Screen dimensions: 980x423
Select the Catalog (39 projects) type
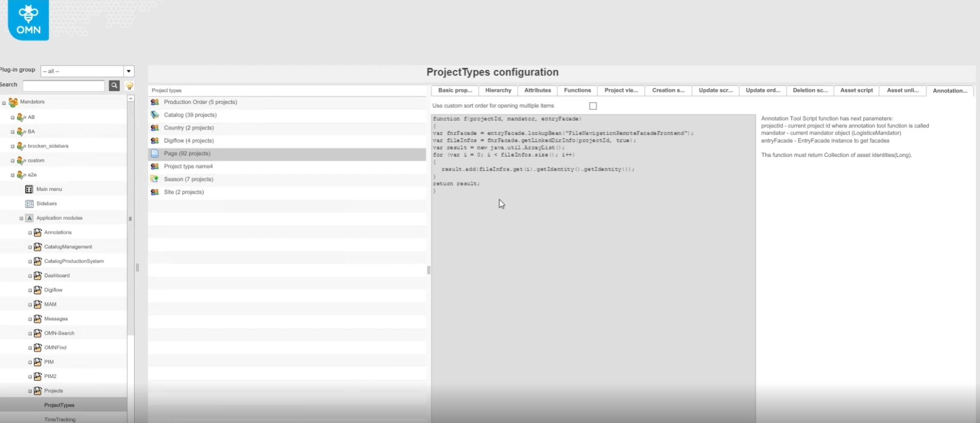[287, 115]
